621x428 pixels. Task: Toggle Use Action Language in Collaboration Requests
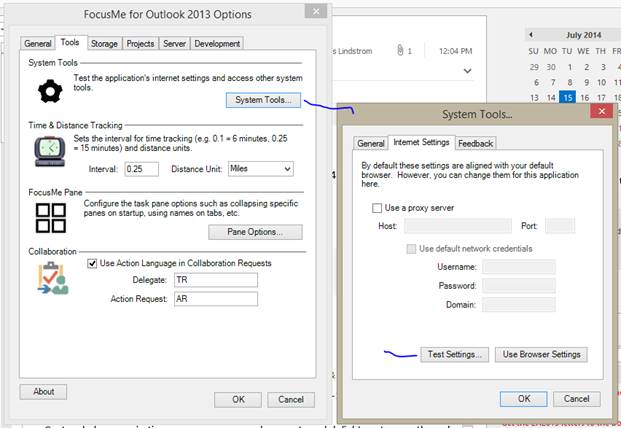[92, 263]
